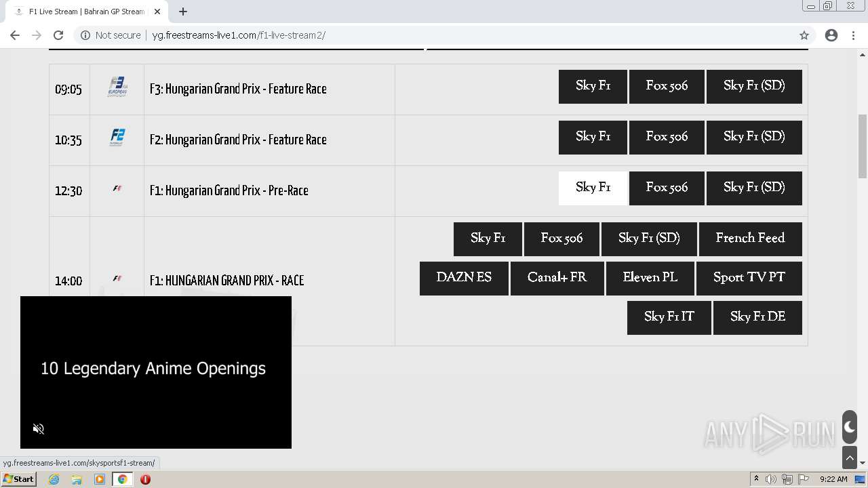Select F2: Hungarian Grand Prix - Feature Race text
This screenshot has width=868, height=488.
point(238,140)
